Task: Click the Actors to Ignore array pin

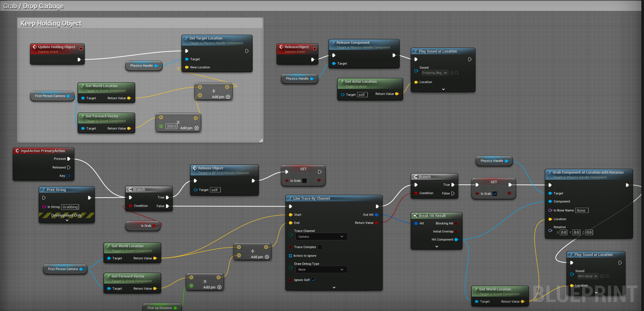Action: [290, 256]
